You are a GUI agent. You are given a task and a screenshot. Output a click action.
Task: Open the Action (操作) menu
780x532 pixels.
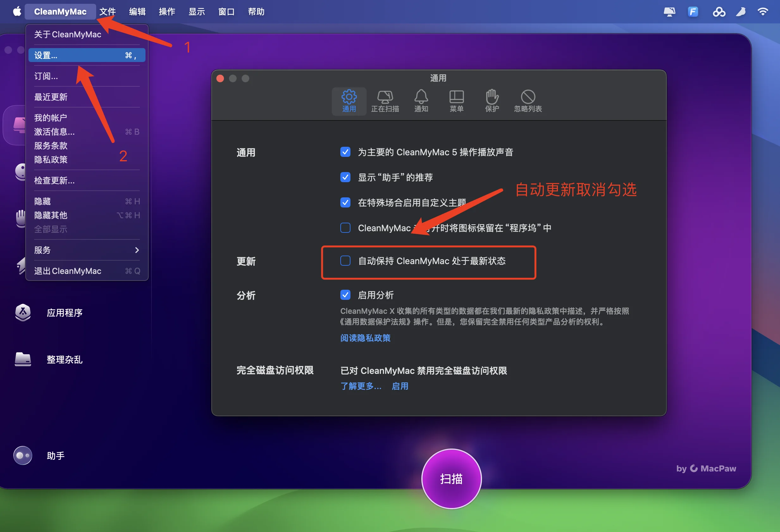(x=167, y=12)
